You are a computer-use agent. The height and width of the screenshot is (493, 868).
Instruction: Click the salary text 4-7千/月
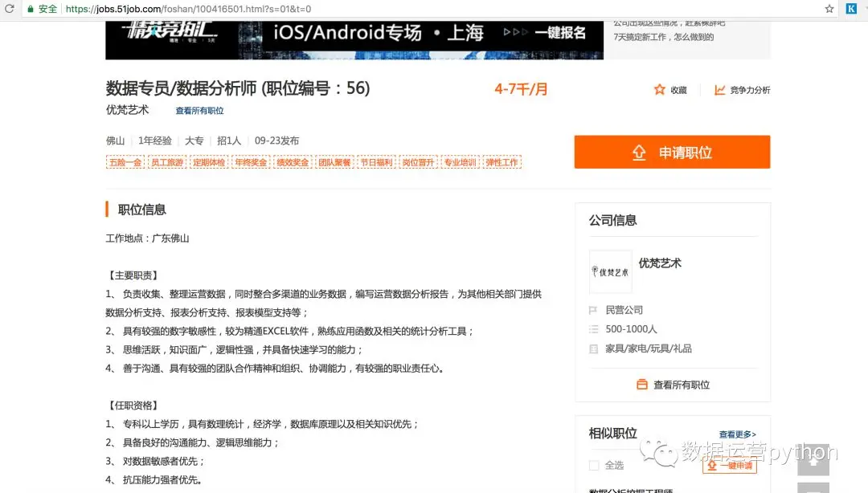[521, 89]
